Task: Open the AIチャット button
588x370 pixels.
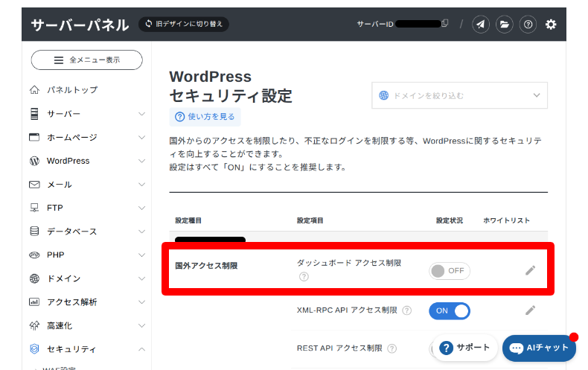Action: pyautogui.click(x=540, y=348)
